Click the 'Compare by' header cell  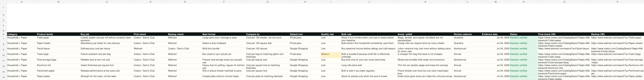(x=268, y=34)
